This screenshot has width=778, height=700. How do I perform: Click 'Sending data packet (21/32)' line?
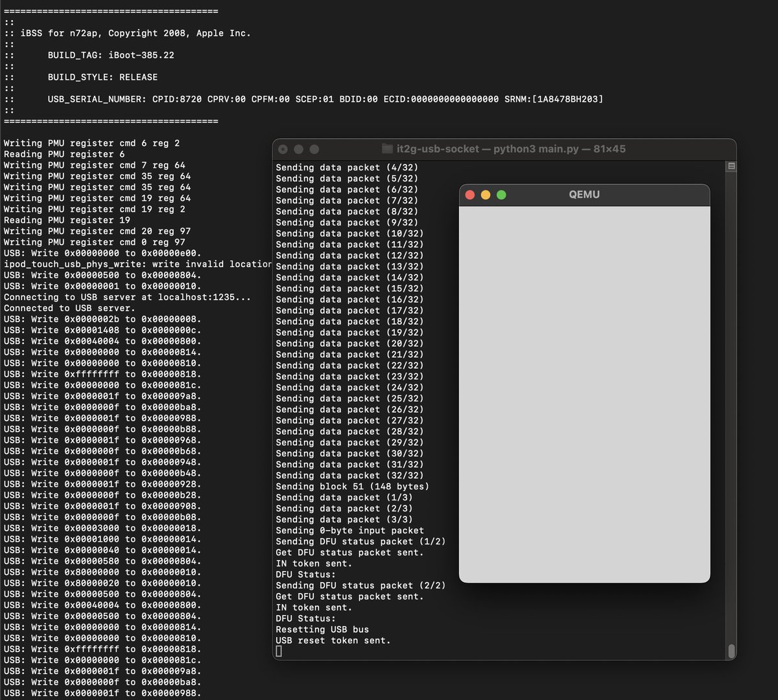349,355
